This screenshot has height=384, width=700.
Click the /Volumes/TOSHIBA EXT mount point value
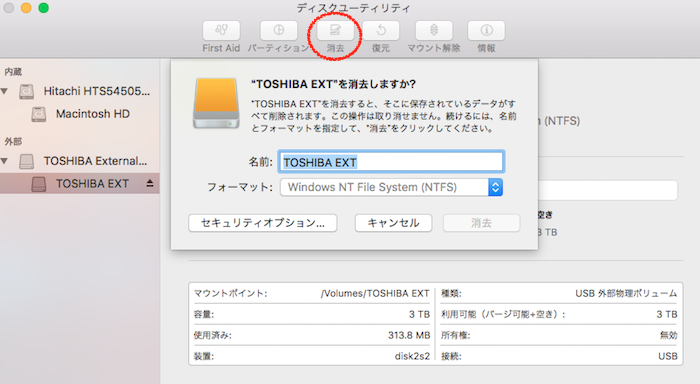click(375, 293)
